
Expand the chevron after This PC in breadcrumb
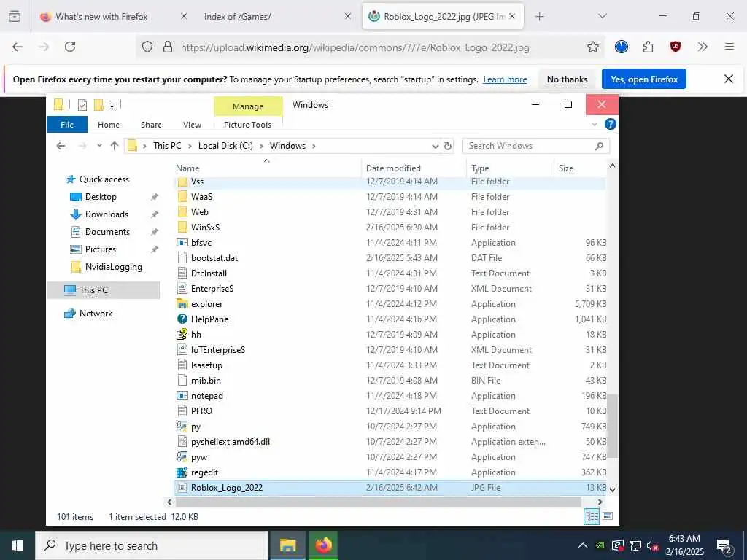(x=190, y=146)
